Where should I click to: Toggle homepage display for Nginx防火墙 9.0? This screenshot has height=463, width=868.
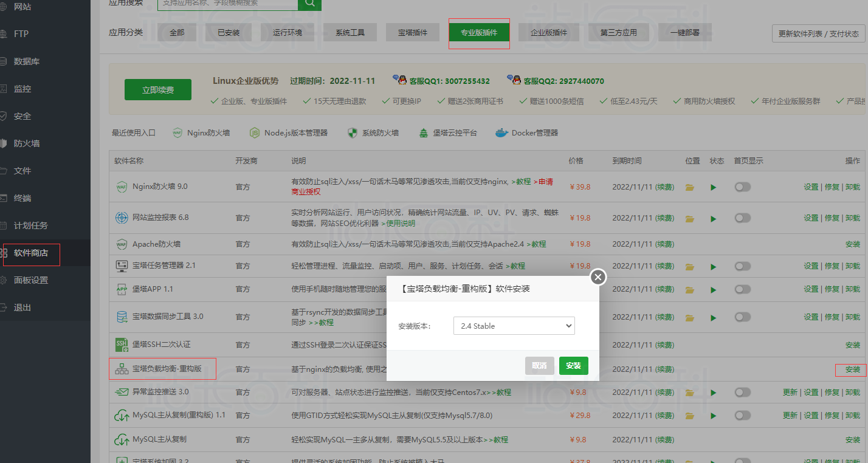(742, 187)
